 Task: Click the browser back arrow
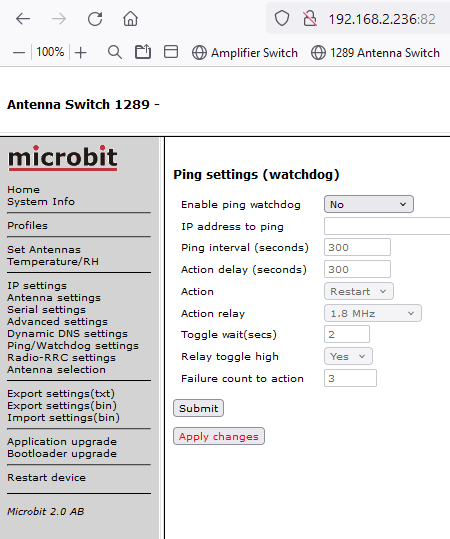(x=23, y=19)
